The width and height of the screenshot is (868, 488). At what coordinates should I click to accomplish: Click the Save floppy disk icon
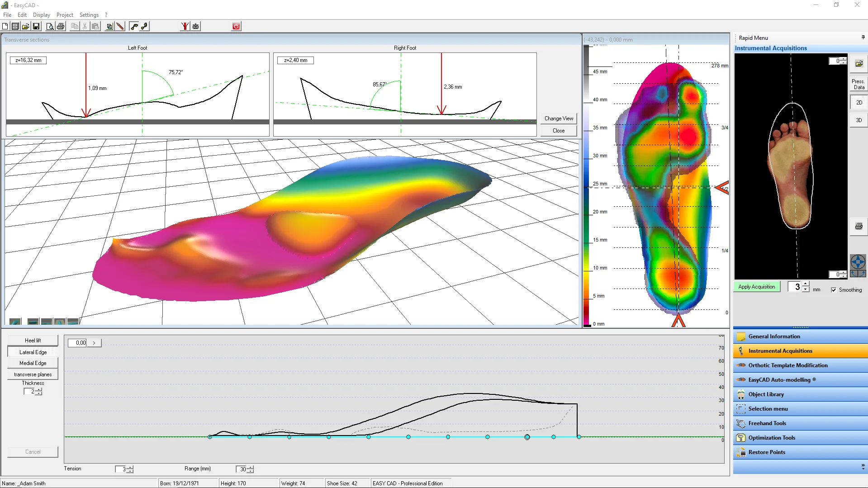(37, 26)
